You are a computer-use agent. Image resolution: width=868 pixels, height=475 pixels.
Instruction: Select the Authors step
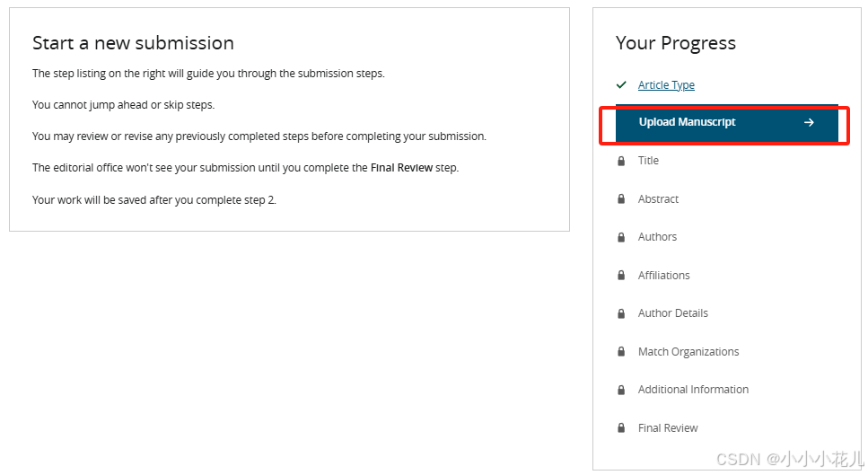(x=657, y=237)
